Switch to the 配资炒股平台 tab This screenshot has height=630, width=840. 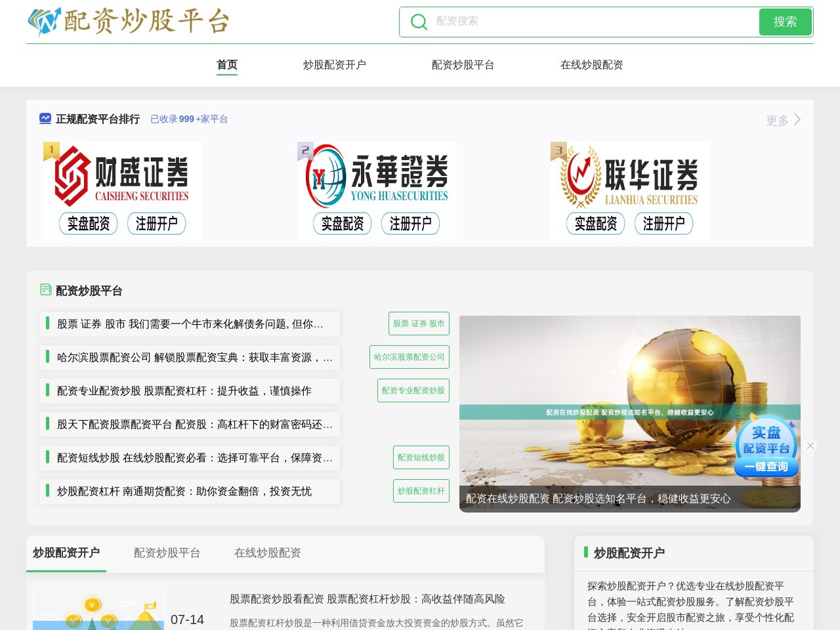pyautogui.click(x=167, y=553)
